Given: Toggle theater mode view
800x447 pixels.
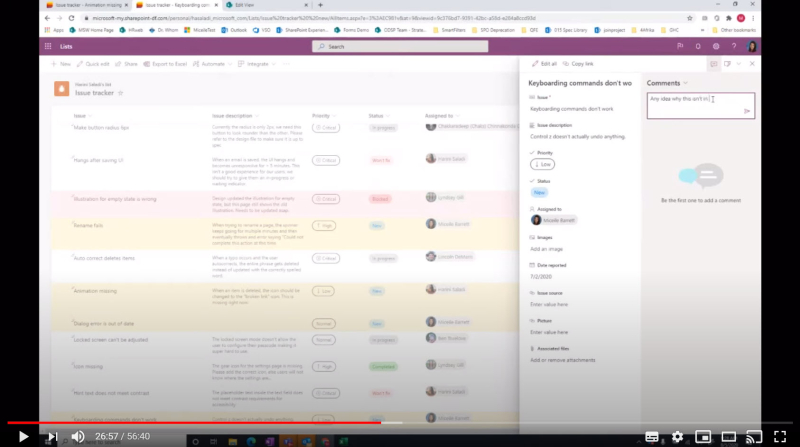Looking at the screenshot, I should click(729, 436).
